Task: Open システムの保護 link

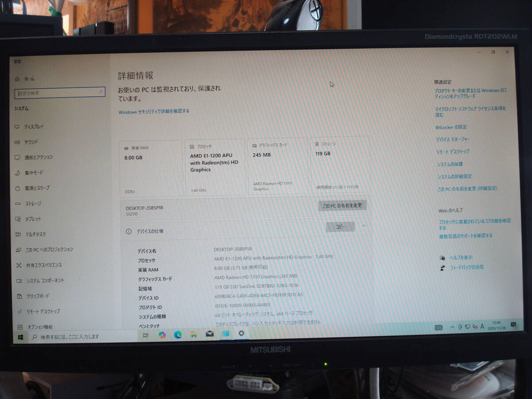Action: point(450,164)
